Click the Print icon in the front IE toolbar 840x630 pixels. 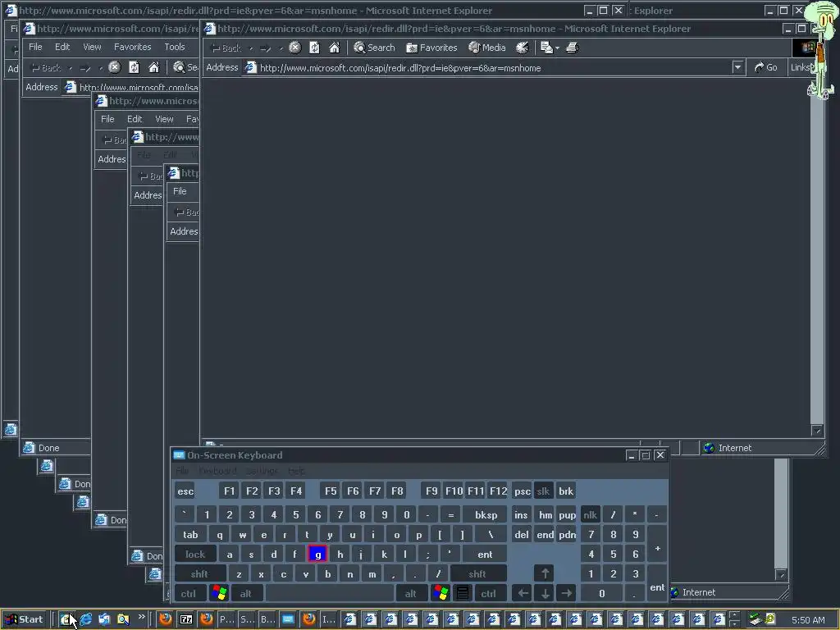coord(572,48)
